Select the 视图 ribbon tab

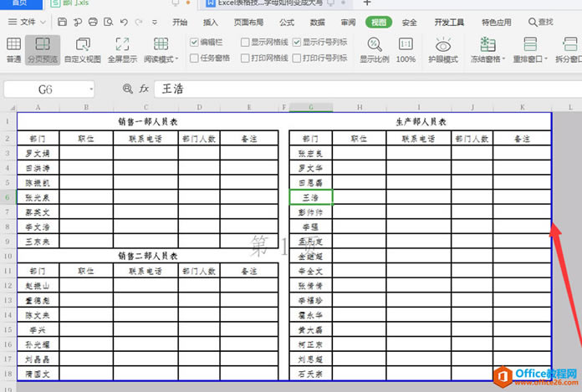click(x=379, y=23)
